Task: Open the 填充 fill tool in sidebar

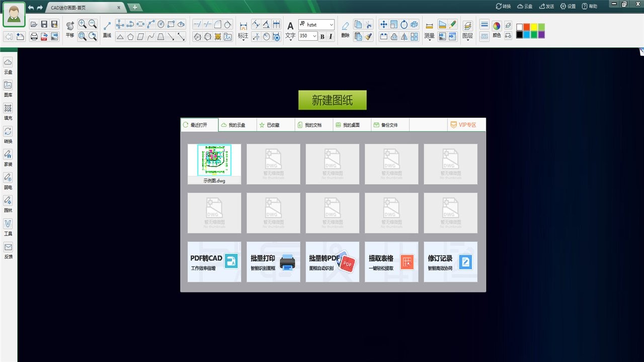Action: pos(8,112)
